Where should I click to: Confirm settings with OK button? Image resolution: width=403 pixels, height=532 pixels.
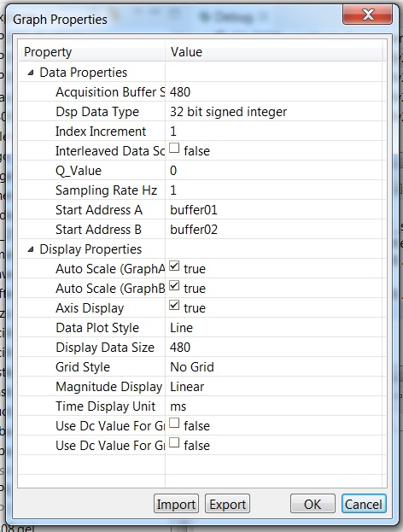pyautogui.click(x=312, y=504)
